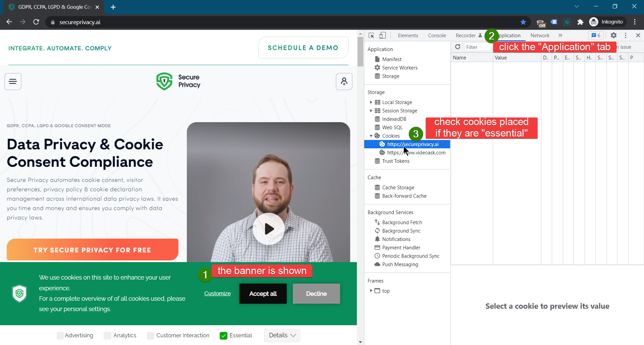This screenshot has height=345, width=644.
Task: Tick the Customer Interaction checkbox
Action: tap(151, 336)
